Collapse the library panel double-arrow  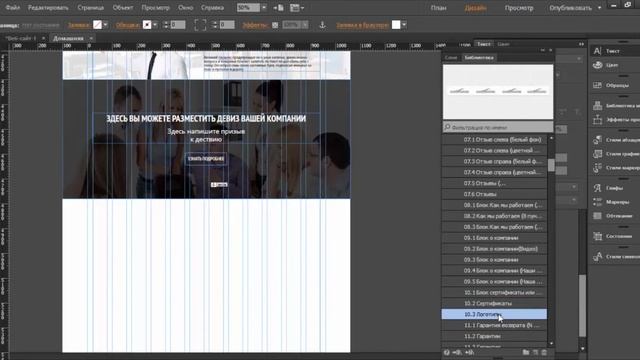543,50
